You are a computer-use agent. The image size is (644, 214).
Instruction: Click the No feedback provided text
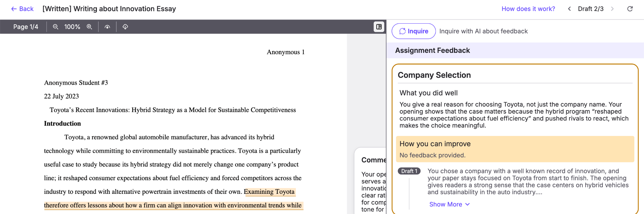click(x=432, y=155)
